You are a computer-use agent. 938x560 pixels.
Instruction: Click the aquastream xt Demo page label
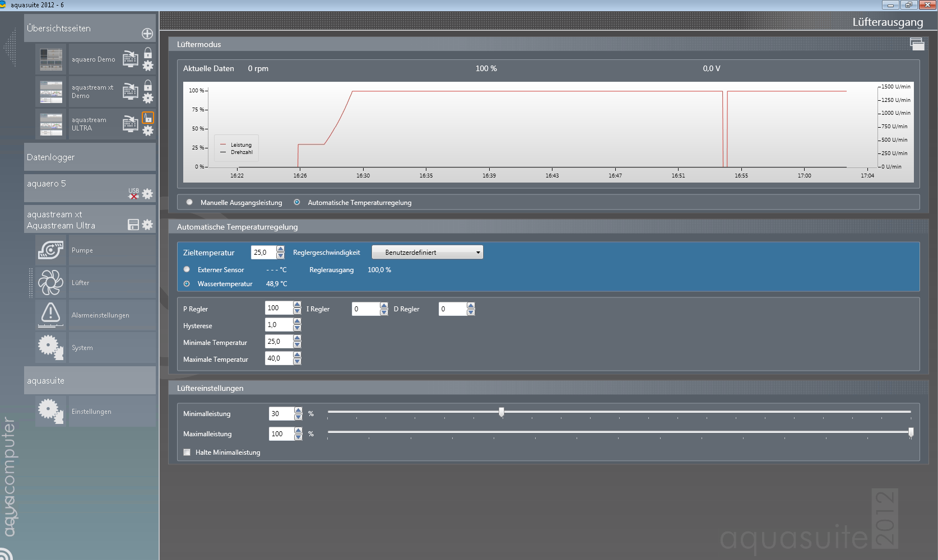click(x=92, y=91)
